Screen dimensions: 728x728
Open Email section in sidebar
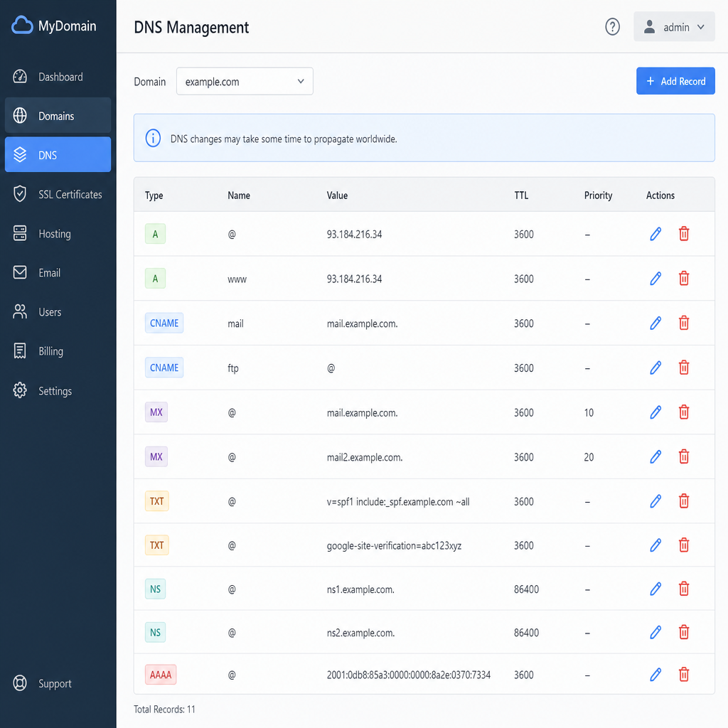pos(58,272)
